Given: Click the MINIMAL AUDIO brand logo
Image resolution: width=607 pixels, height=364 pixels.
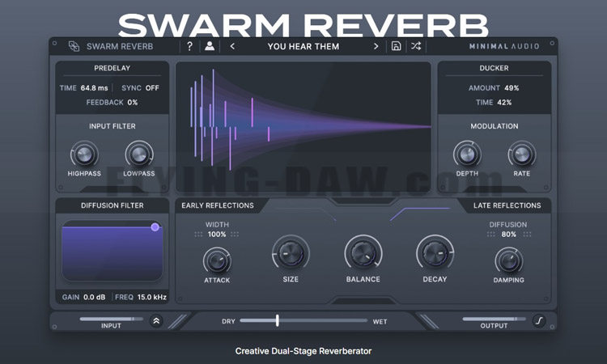Looking at the screenshot, I should (x=504, y=46).
